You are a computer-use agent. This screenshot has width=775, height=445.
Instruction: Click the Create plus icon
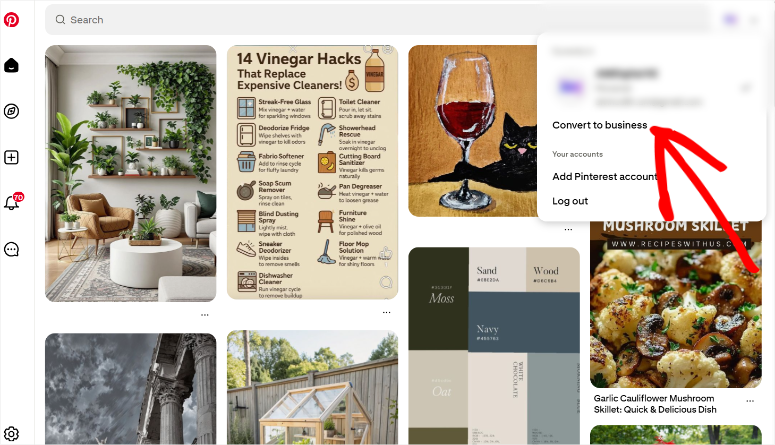11,157
